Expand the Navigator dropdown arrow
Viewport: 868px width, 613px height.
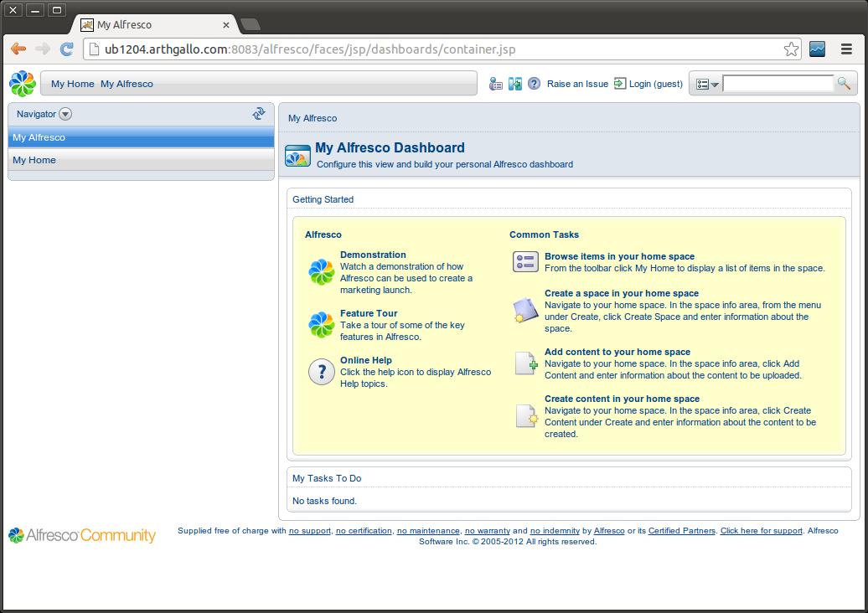(x=65, y=114)
